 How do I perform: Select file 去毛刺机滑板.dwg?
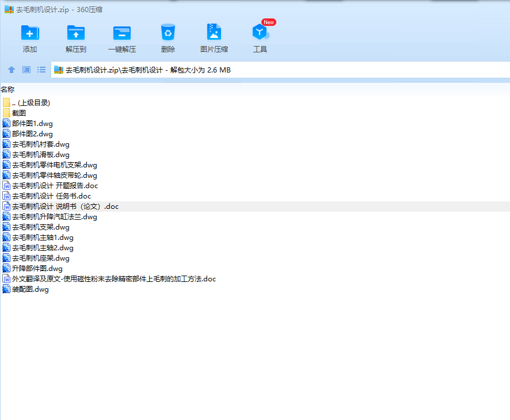(x=41, y=155)
